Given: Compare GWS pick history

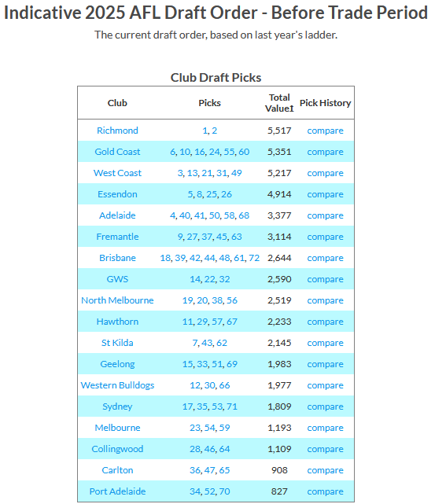Looking at the screenshot, I should coord(325,279).
